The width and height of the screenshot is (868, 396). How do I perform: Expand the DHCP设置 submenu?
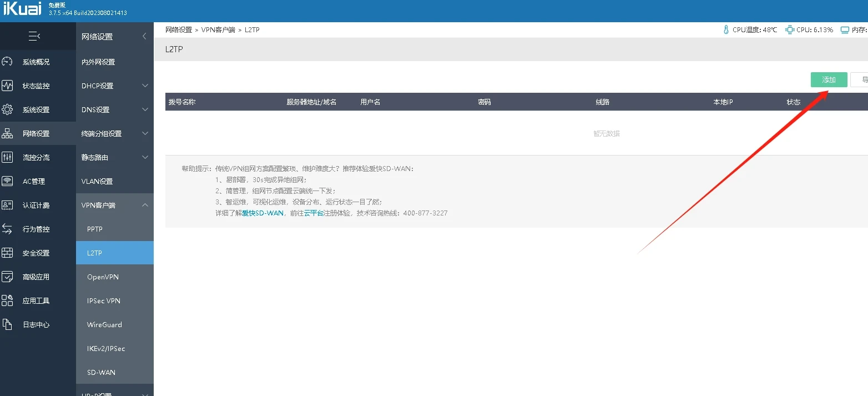click(114, 86)
